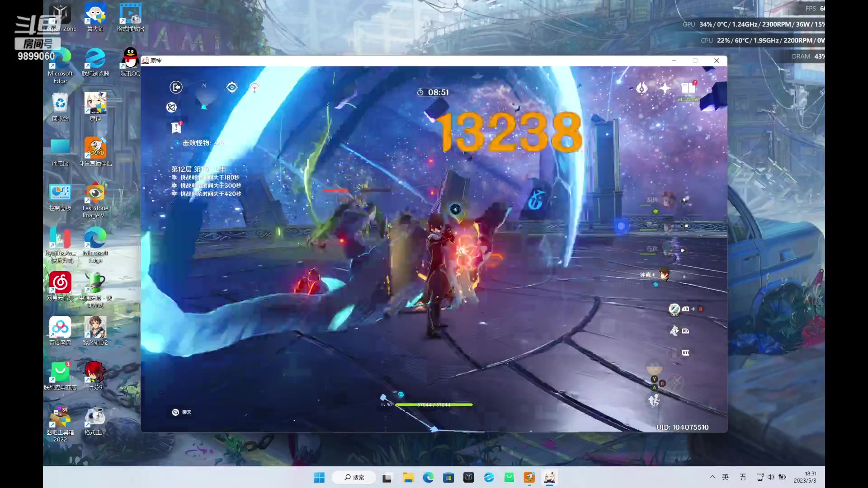Image resolution: width=868 pixels, height=488 pixels.
Task: Switch to party member 胡桃
Action: coord(668,200)
